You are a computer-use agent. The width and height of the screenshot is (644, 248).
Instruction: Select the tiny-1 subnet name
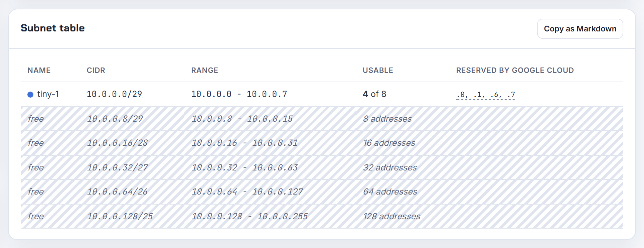point(48,94)
